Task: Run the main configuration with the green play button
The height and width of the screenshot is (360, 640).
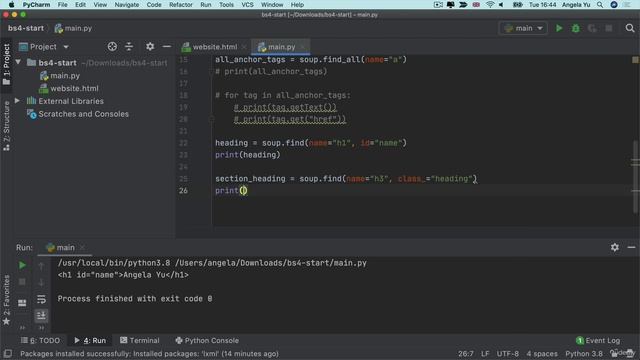Action: point(559,28)
